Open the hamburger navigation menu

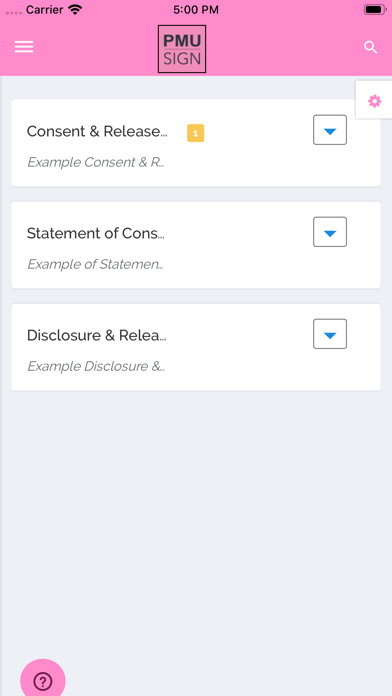click(x=24, y=47)
